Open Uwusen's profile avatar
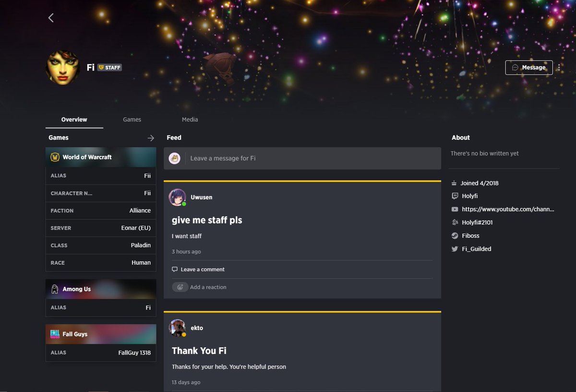 coord(177,197)
